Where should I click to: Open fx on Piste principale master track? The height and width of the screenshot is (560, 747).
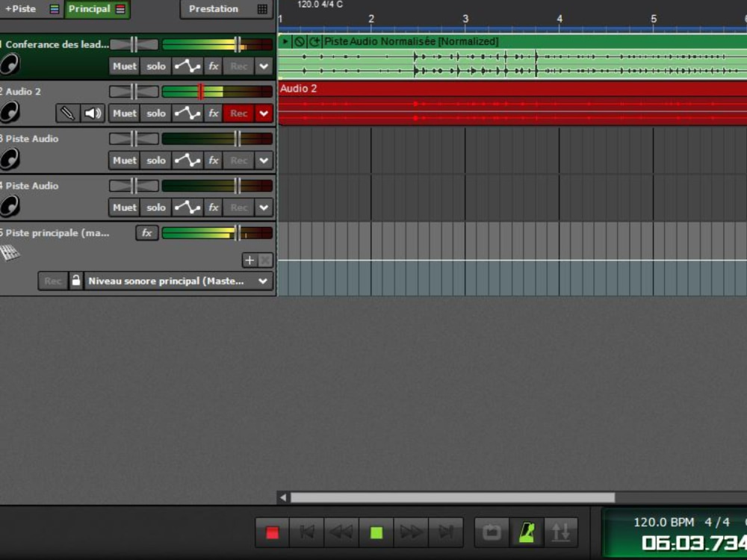(x=146, y=233)
